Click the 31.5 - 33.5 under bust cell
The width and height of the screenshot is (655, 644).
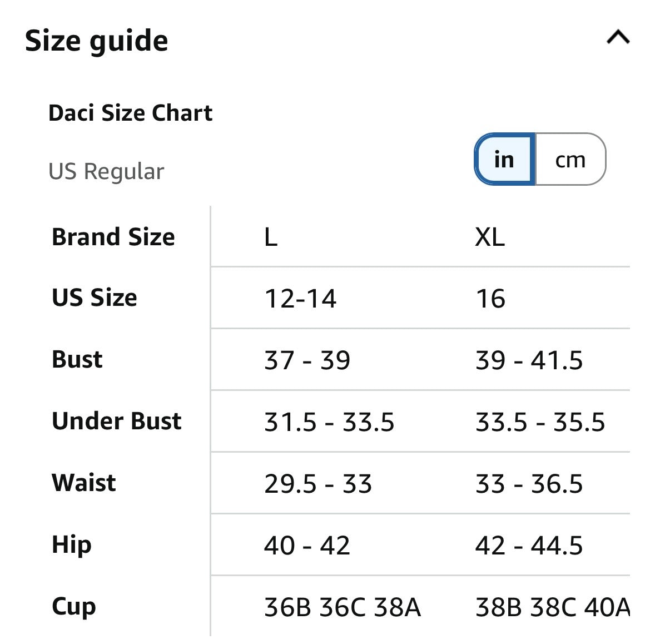329,422
